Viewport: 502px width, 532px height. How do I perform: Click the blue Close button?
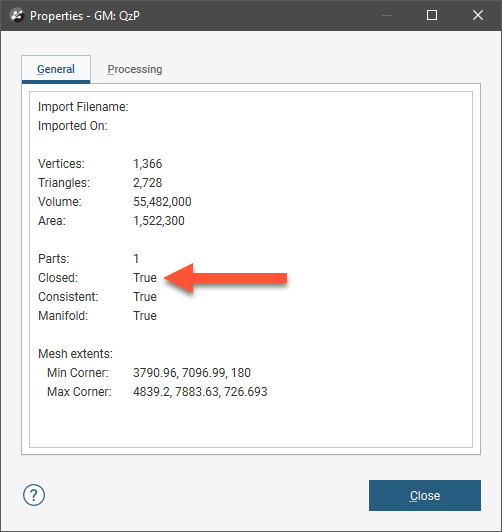click(425, 495)
